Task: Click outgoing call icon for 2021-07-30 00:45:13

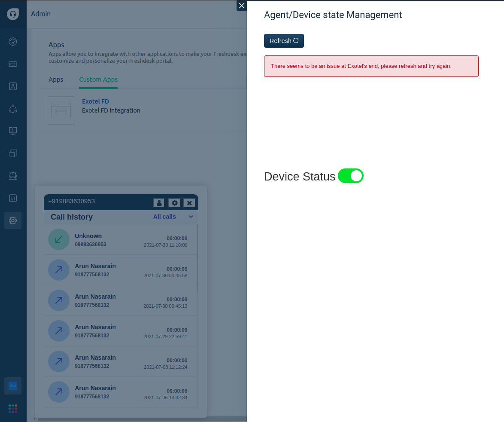Action: [59, 300]
